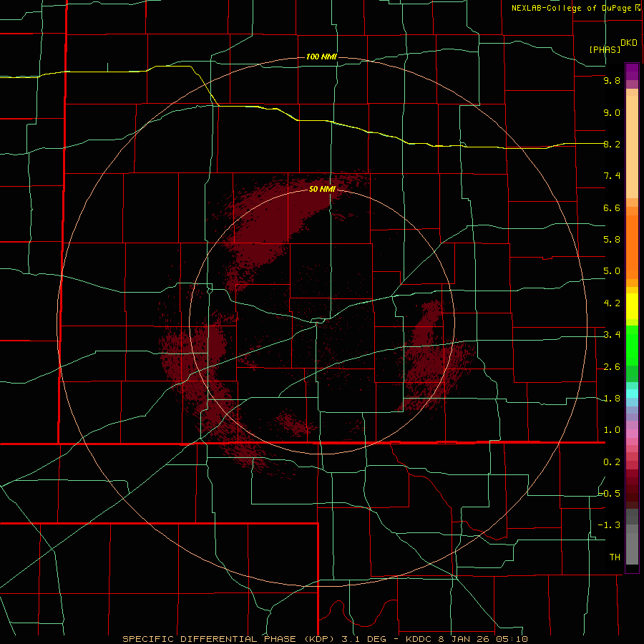
Task: Click the 4.2 value on the color scale
Action: (x=612, y=303)
